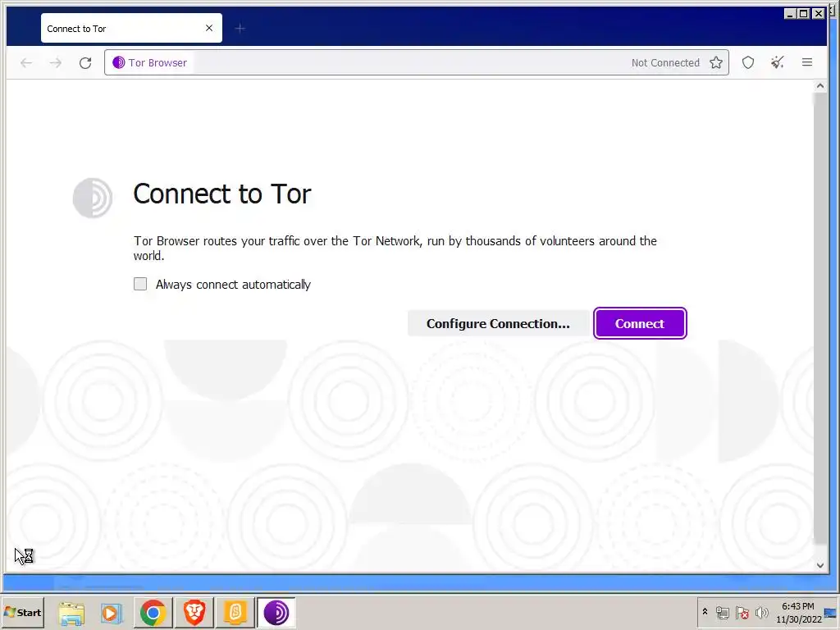Image resolution: width=840 pixels, height=630 pixels.
Task: Go forward with the forward arrow
Action: pyautogui.click(x=56, y=62)
